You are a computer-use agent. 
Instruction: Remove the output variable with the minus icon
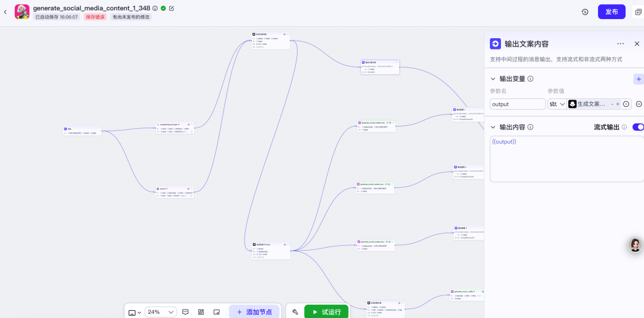pyautogui.click(x=639, y=104)
